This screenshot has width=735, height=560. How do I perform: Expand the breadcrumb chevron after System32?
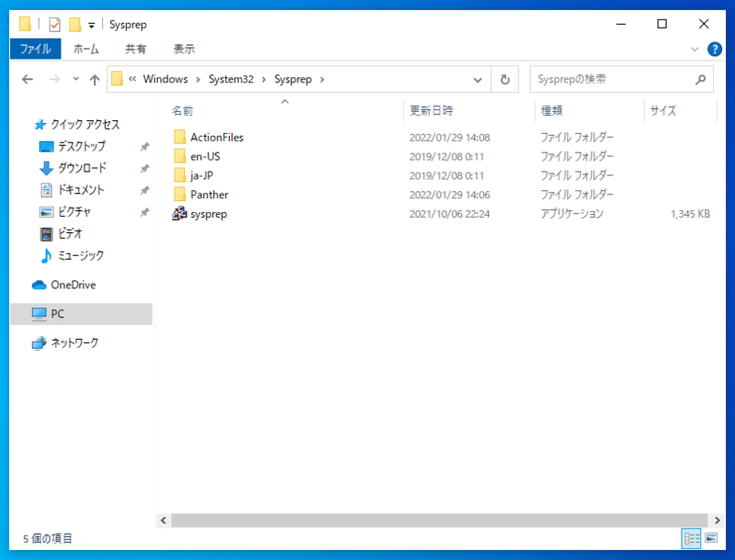[264, 80]
